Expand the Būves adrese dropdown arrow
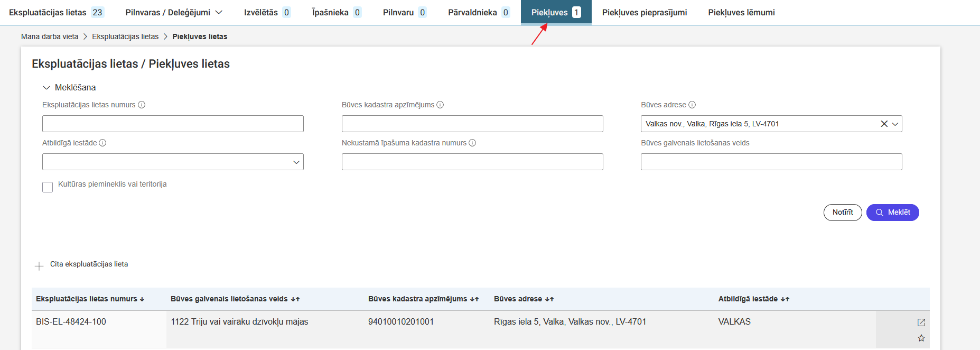Screen dimensions: 980x350 [x=895, y=124]
